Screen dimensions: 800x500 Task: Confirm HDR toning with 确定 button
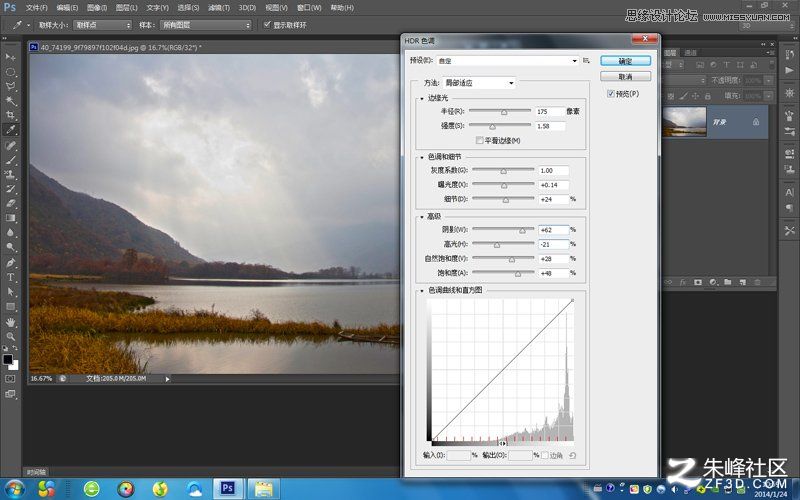click(x=626, y=61)
